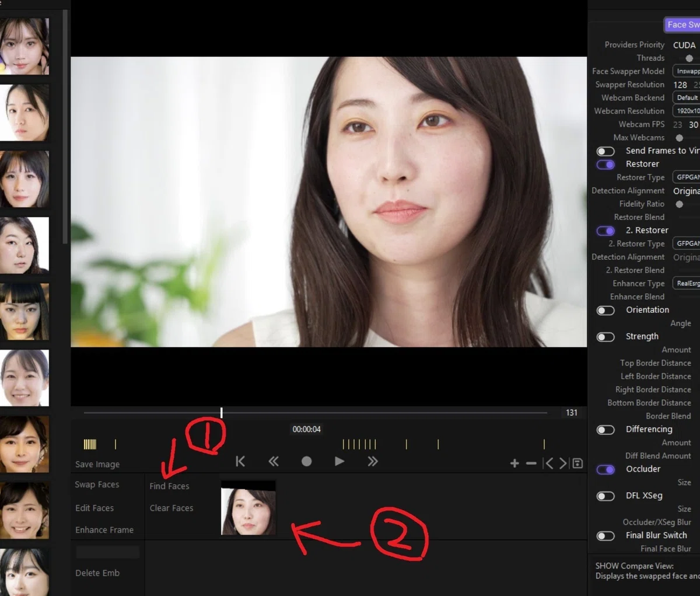Viewport: 700px width, 596px height.
Task: Click the Delete Emb button
Action: pos(97,573)
